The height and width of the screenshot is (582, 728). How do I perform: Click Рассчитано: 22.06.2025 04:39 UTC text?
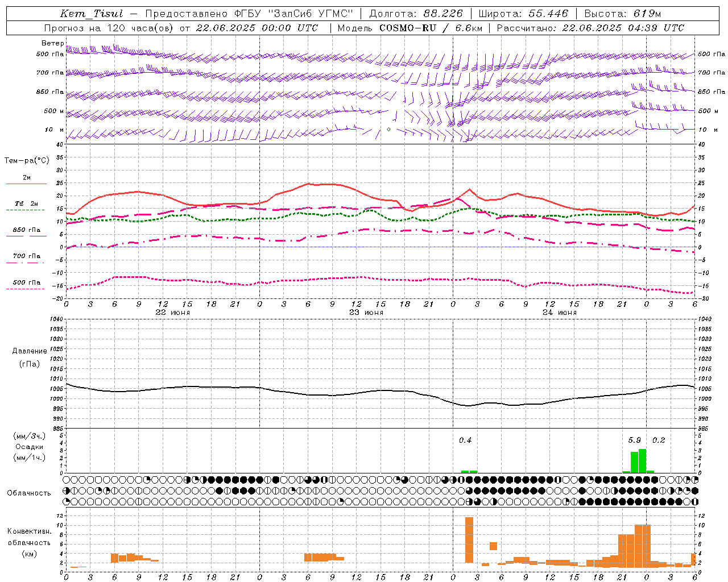point(591,28)
